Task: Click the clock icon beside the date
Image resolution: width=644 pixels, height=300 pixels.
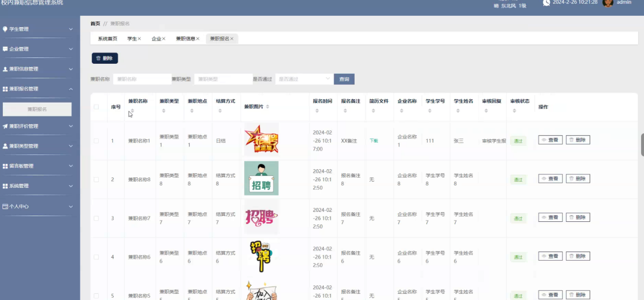Action: pyautogui.click(x=546, y=3)
